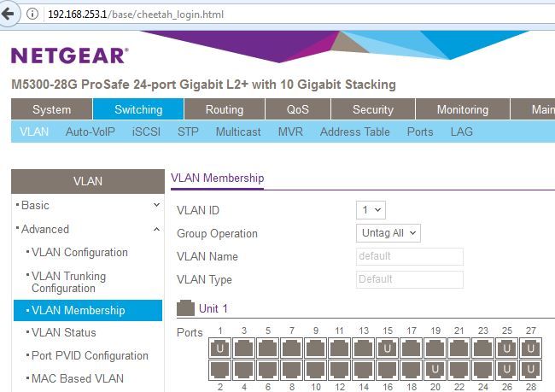Toggle untagged port 25
The width and height of the screenshot is (555, 392).
(x=506, y=348)
